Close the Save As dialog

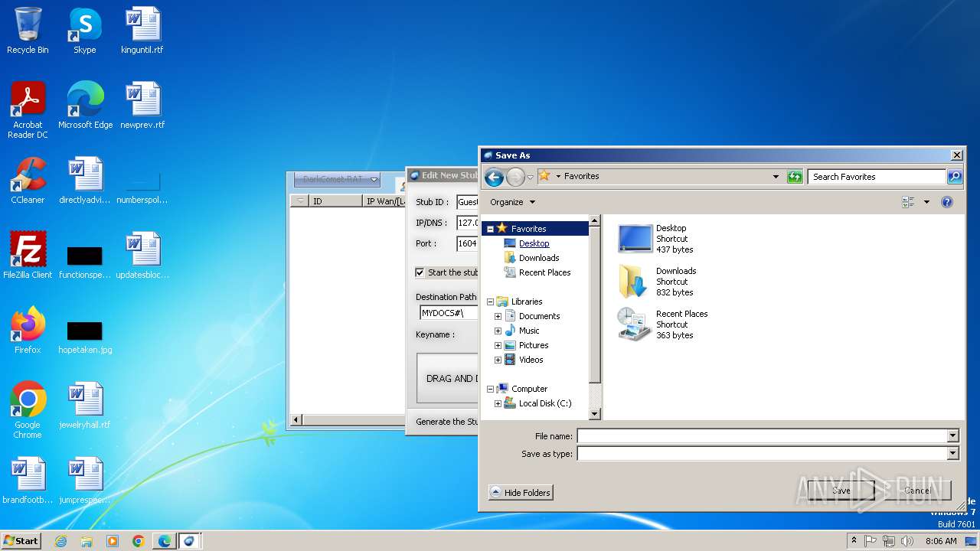pyautogui.click(x=956, y=155)
